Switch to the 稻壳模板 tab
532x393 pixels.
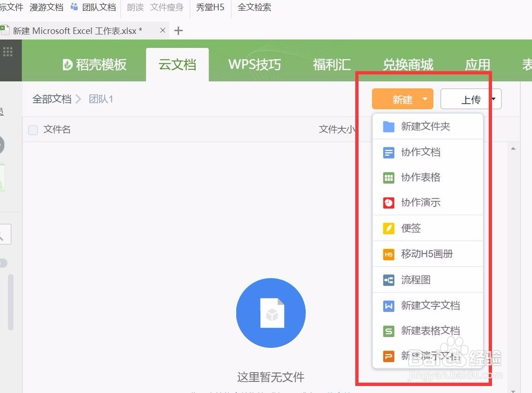(x=95, y=64)
